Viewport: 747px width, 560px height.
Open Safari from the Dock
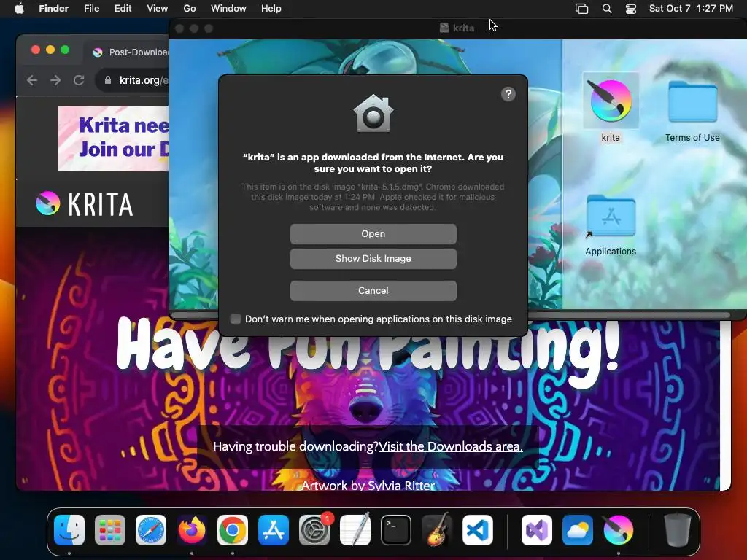point(151,530)
